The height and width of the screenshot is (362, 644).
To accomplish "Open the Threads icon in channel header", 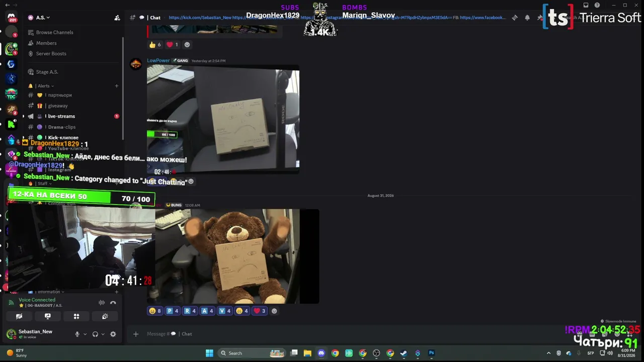I will pos(515,18).
